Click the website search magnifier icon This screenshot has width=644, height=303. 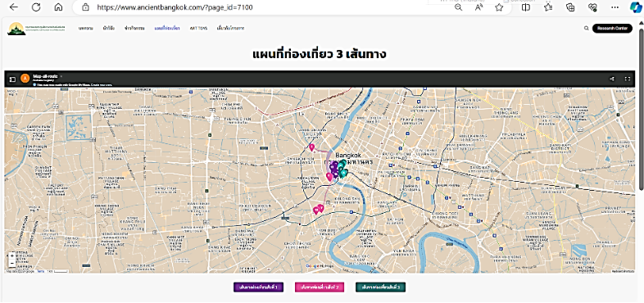(586, 29)
